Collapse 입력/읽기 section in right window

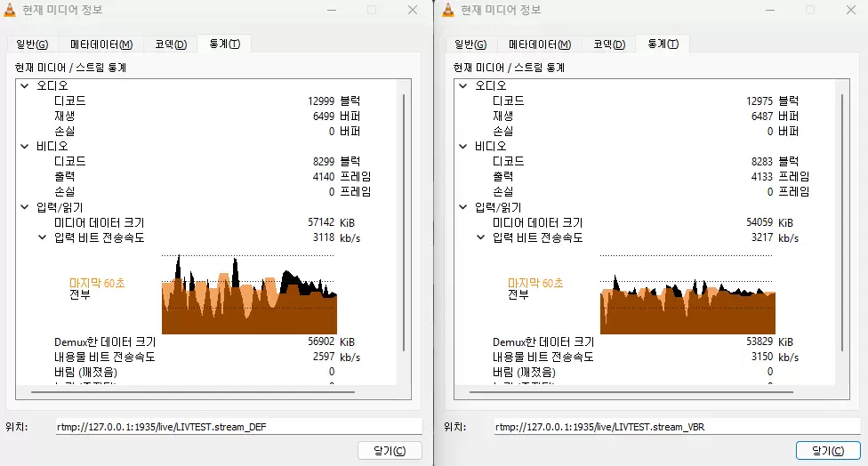coord(462,207)
